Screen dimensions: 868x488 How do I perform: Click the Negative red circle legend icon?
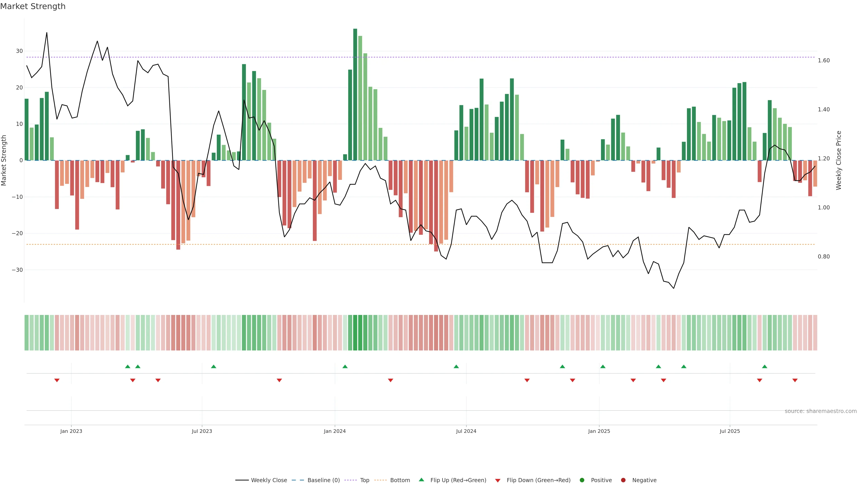pos(623,480)
